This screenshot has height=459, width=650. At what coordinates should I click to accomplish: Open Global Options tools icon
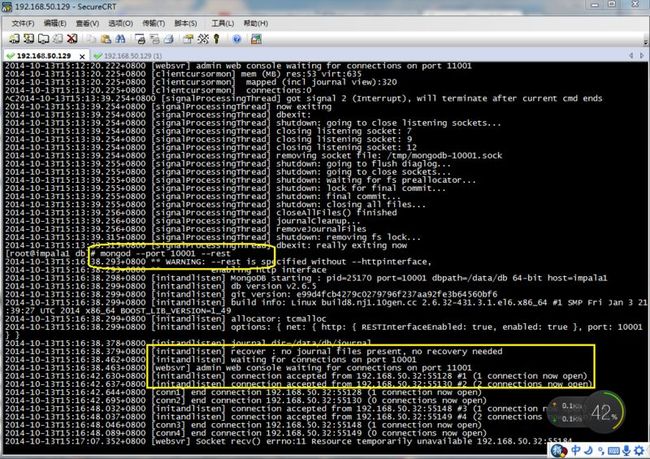[x=203, y=39]
